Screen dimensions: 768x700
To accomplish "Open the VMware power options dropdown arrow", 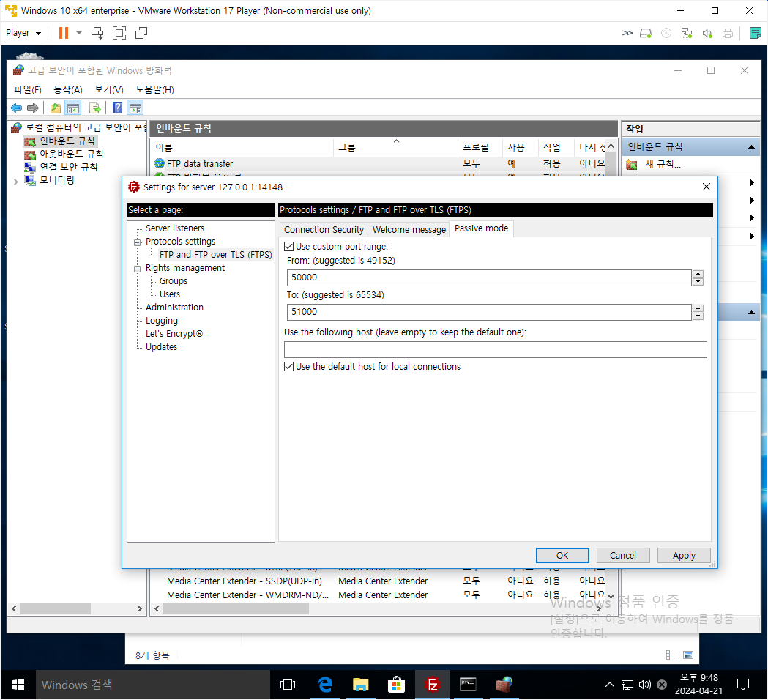I will 79,33.
